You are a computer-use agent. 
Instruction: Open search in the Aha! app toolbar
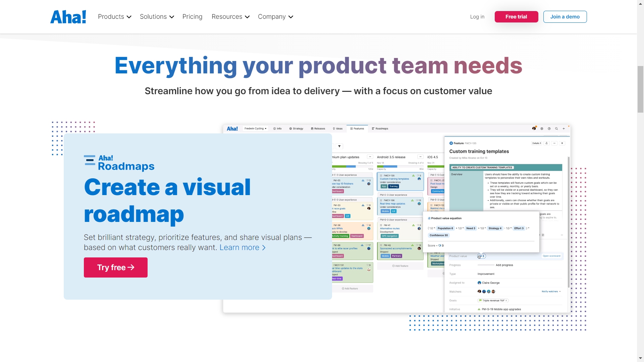coord(556,128)
